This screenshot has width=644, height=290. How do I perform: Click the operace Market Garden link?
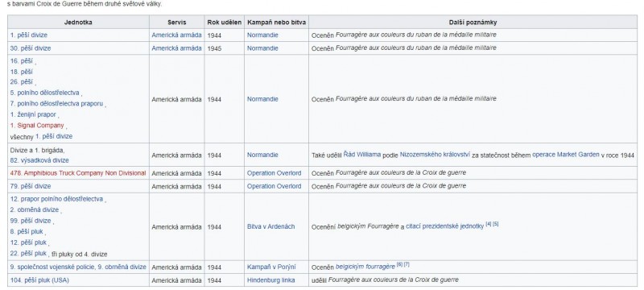[x=566, y=155]
